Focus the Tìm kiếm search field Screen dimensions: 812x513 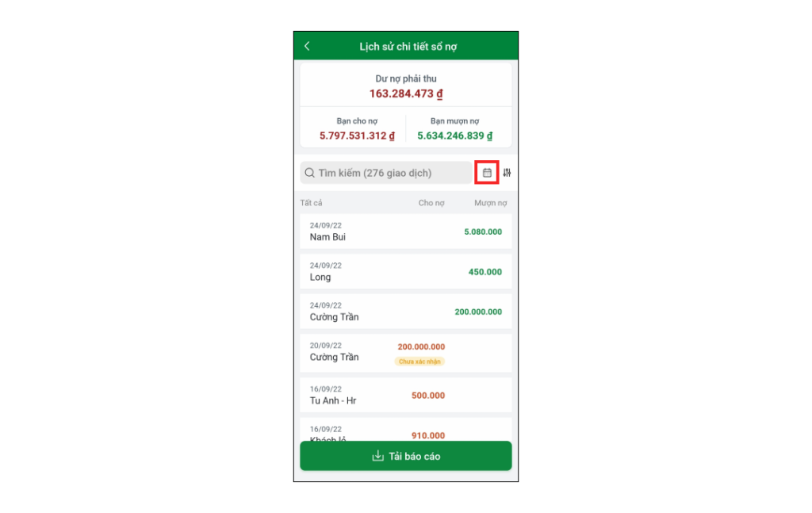click(386, 173)
